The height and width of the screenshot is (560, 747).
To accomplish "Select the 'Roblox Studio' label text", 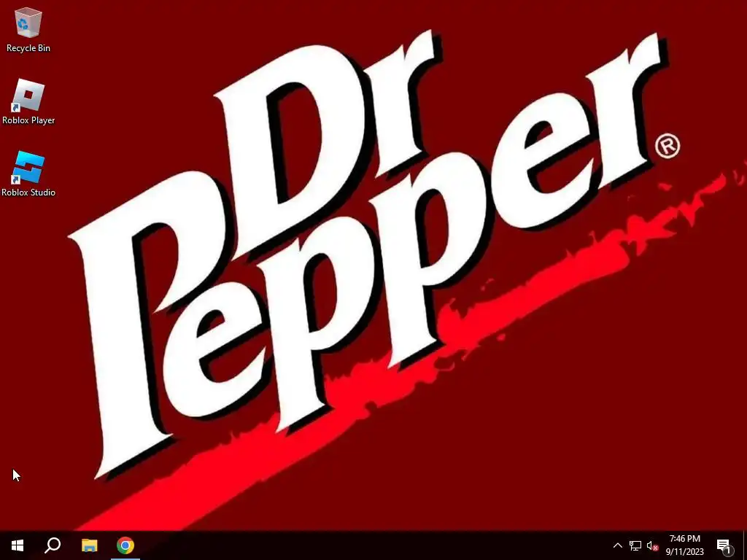I will tap(28, 192).
